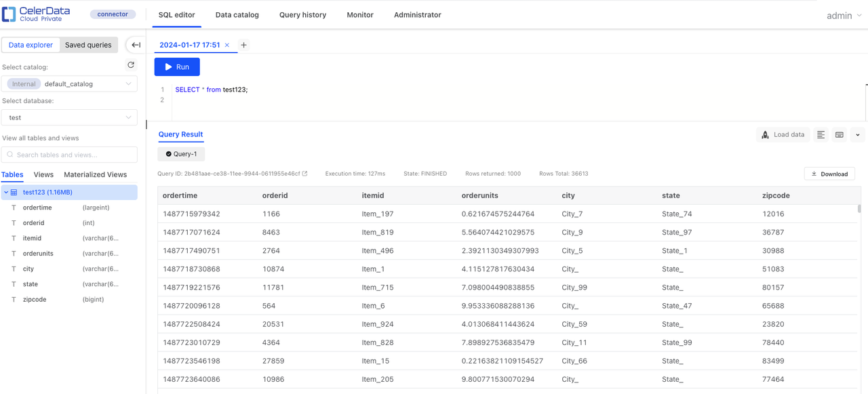This screenshot has width=868, height=394.
Task: Expand the admin user menu
Action: (x=844, y=16)
